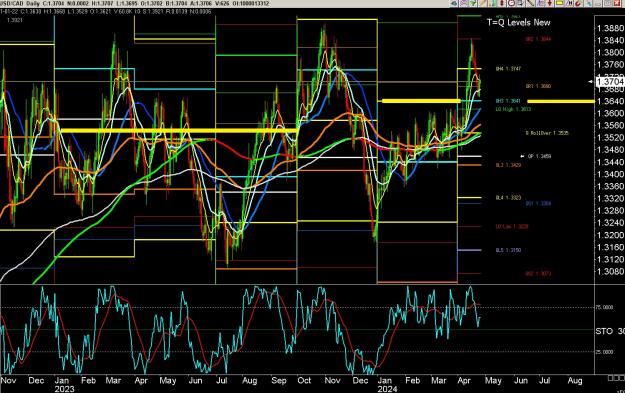The image size is (625, 393).
Task: Click the USD/CAD Daily title text
Action: [x=20, y=4]
